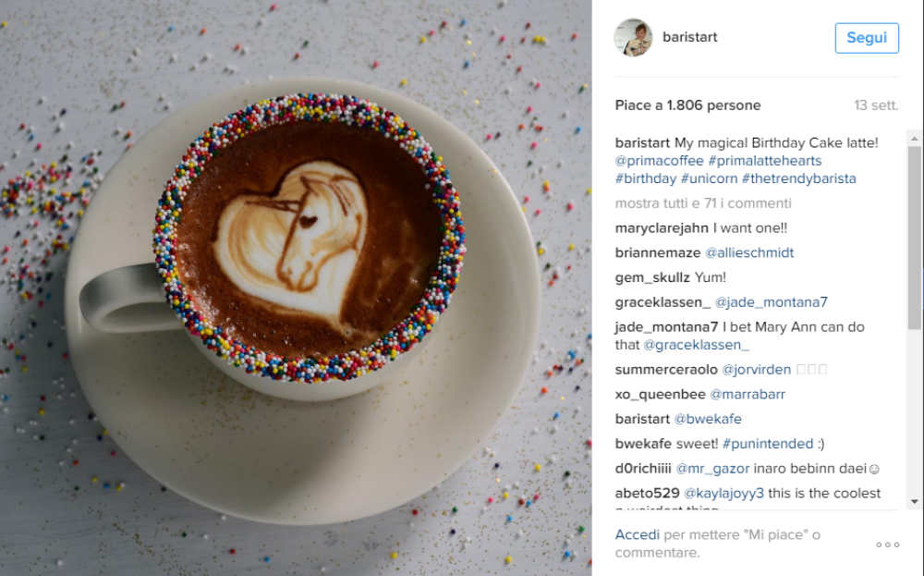
Task: Expand all comments via 'mostra tutti' link
Action: tap(703, 203)
